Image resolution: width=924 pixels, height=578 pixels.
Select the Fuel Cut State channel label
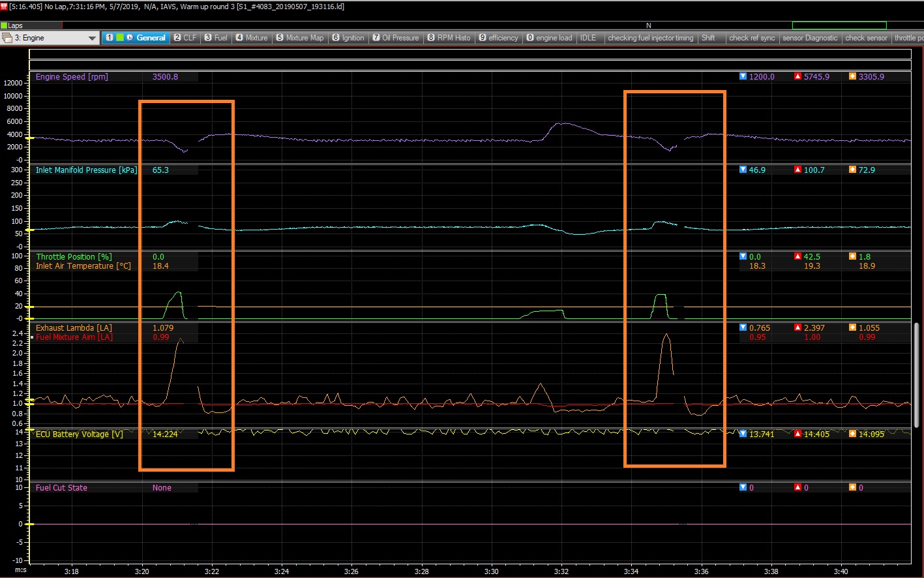coord(61,487)
